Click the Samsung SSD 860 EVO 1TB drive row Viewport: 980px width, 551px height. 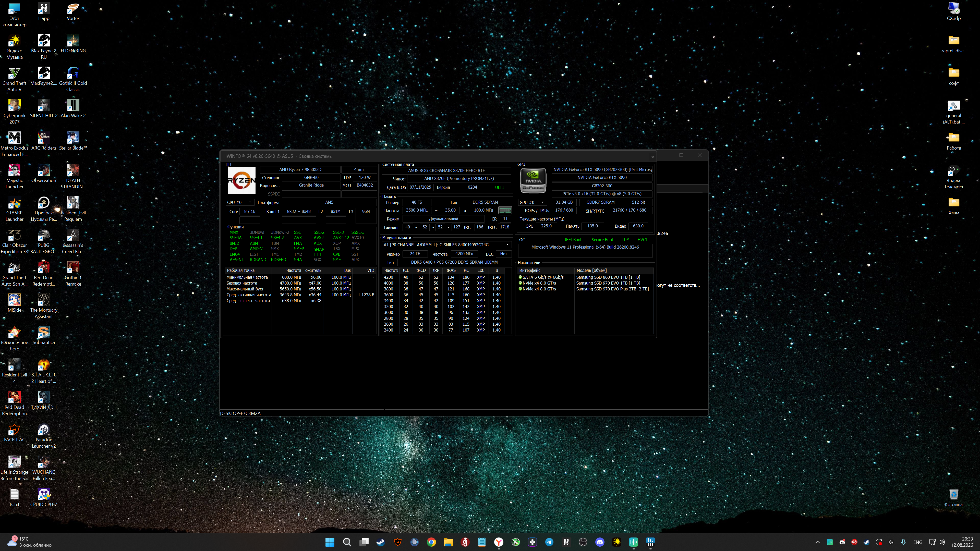tap(585, 277)
